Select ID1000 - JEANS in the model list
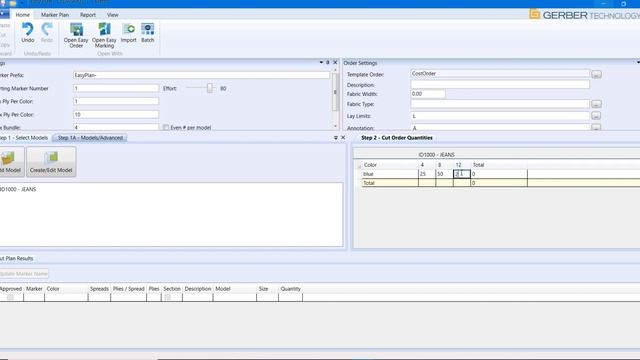Screen dimensions: 640x360 (x=18, y=189)
